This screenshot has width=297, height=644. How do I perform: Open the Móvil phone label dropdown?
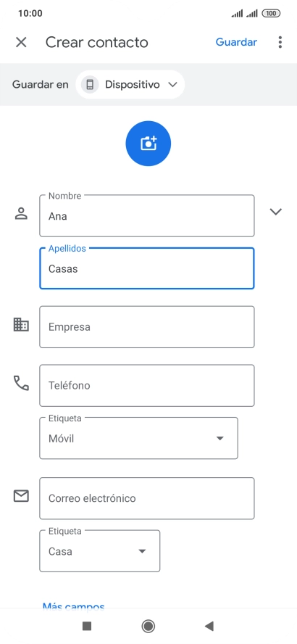[x=138, y=438]
